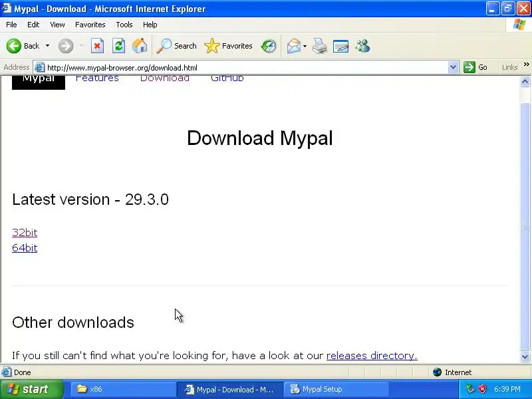Click the Safely Remove Hardware tray icon
This screenshot has width=532, height=399.
pos(470,389)
